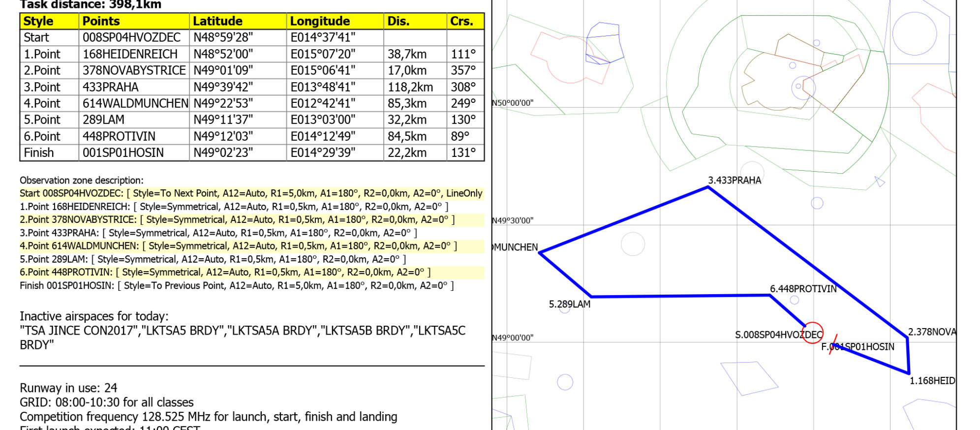Select the 6.448PROTIVIN map label

click(803, 289)
